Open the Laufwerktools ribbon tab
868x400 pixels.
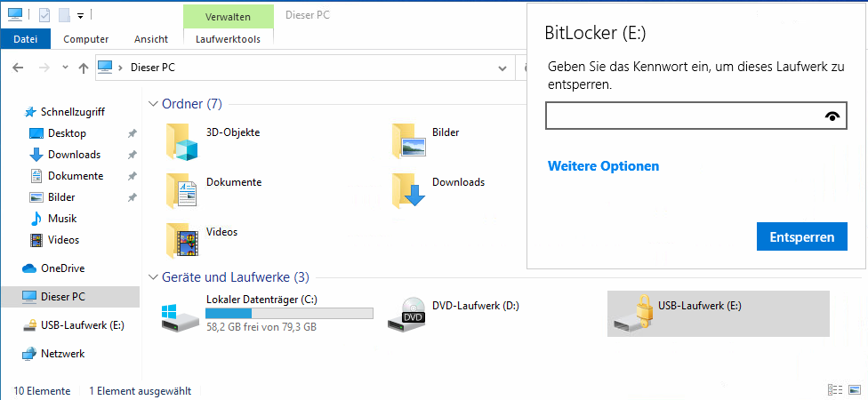[x=228, y=39]
